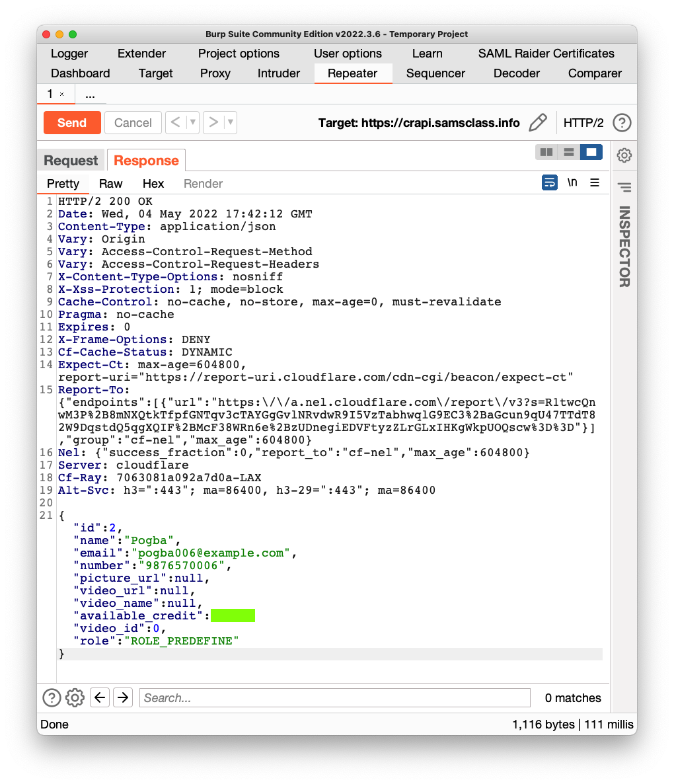
Task: Open search settings gear icon
Action: pos(75,697)
